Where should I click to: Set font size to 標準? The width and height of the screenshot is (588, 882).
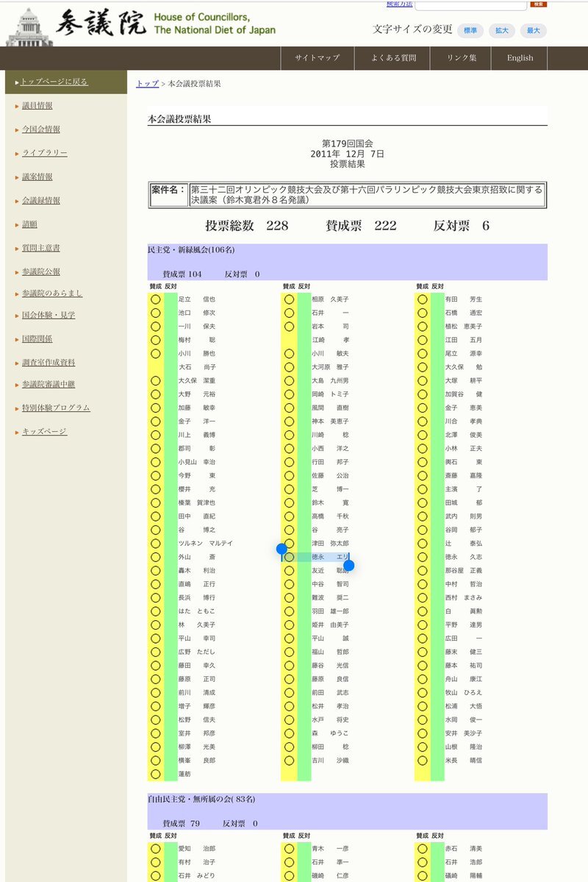pos(470,30)
